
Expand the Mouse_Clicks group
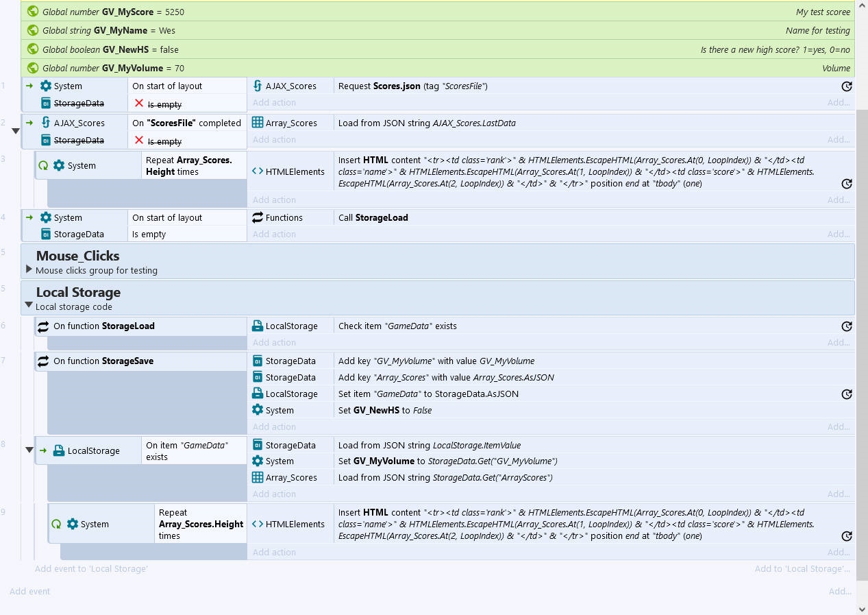(x=29, y=269)
